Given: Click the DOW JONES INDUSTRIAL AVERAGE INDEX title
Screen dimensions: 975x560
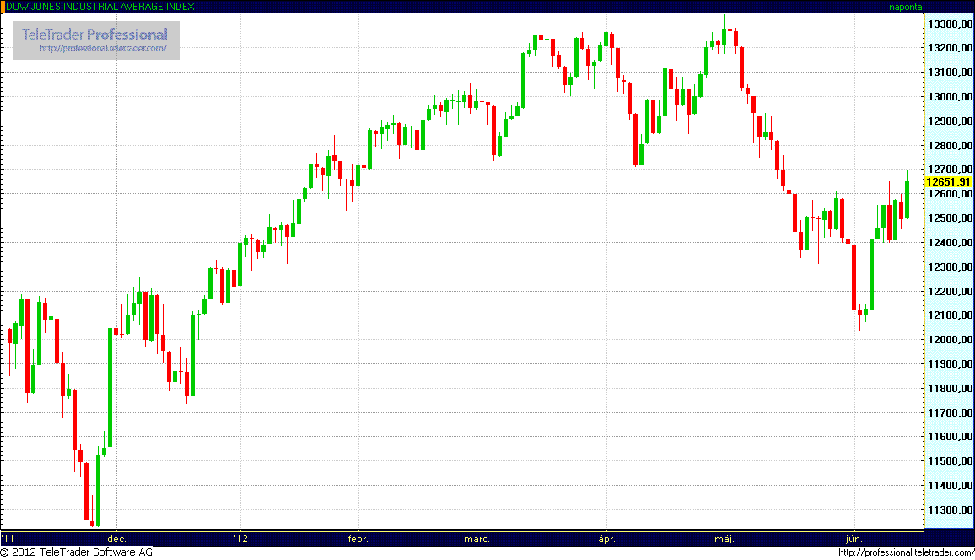Looking at the screenshot, I should [100, 6].
